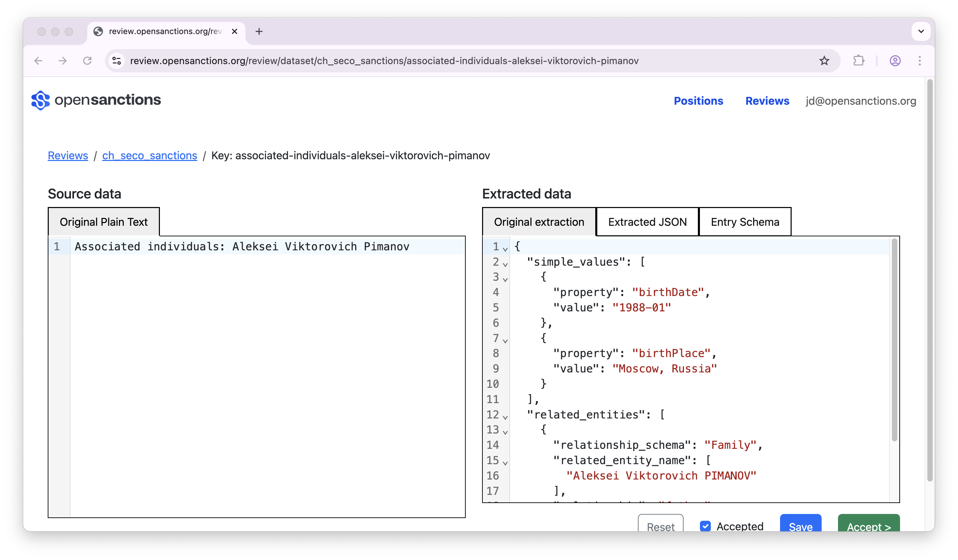Image resolution: width=958 pixels, height=560 pixels.
Task: Switch to the Extracted JSON tab
Action: (x=647, y=222)
